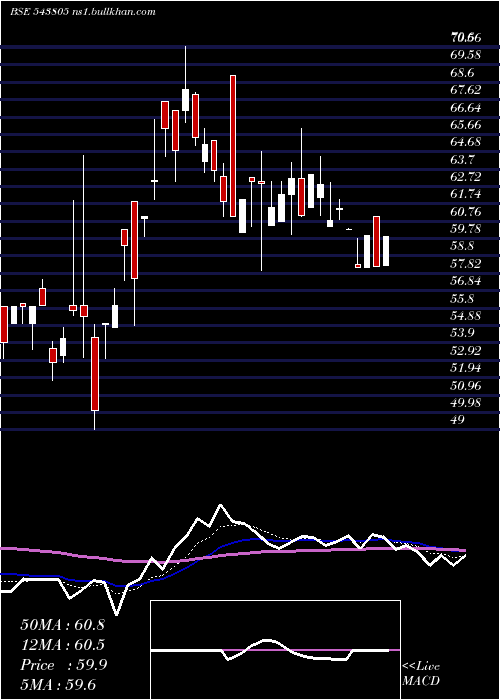This screenshot has height=700, width=500.
Task: Click the BSE ticker header text
Action: click(83, 12)
